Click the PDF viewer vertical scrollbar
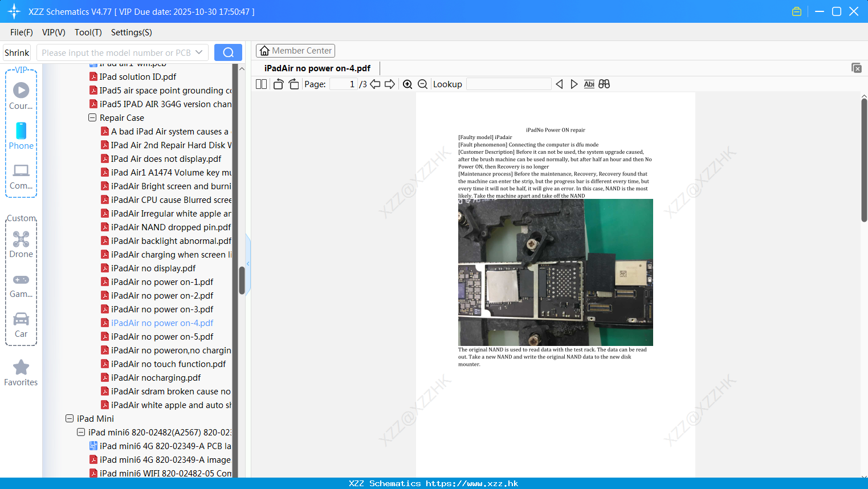The width and height of the screenshot is (868, 489). click(864, 160)
